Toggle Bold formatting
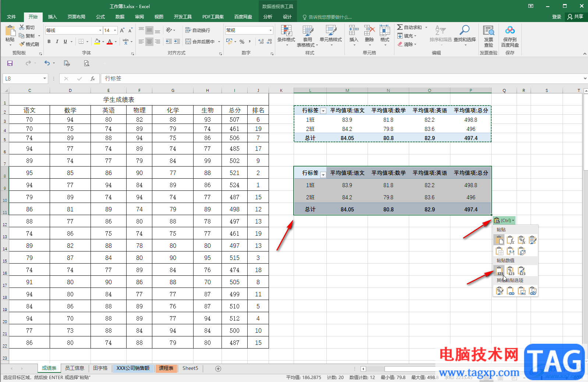The width and height of the screenshot is (588, 382). point(49,42)
